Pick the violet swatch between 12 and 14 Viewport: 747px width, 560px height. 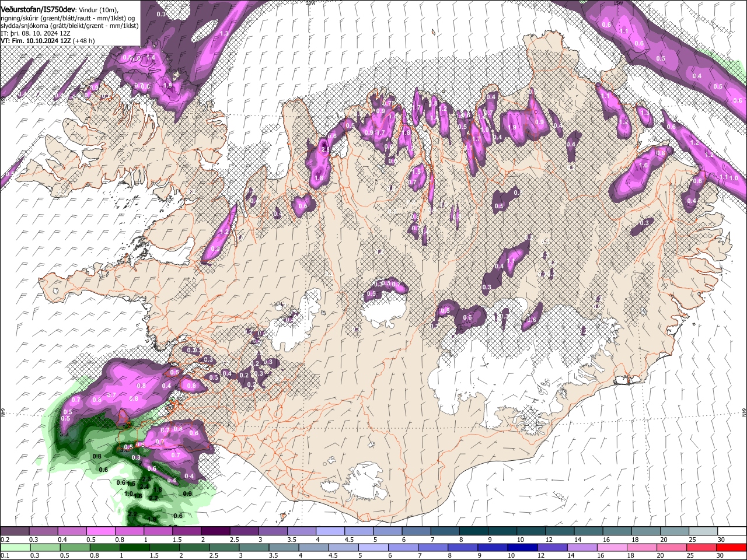(x=553, y=548)
